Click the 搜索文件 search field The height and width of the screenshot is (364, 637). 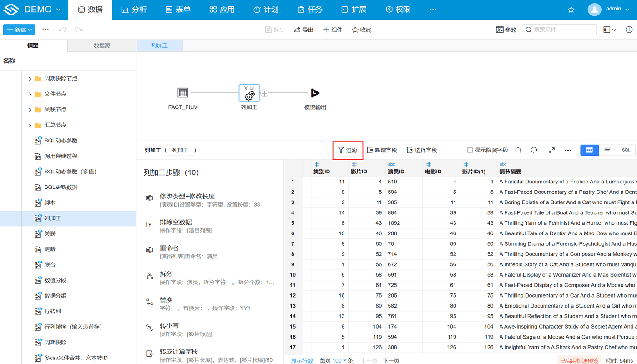click(559, 29)
